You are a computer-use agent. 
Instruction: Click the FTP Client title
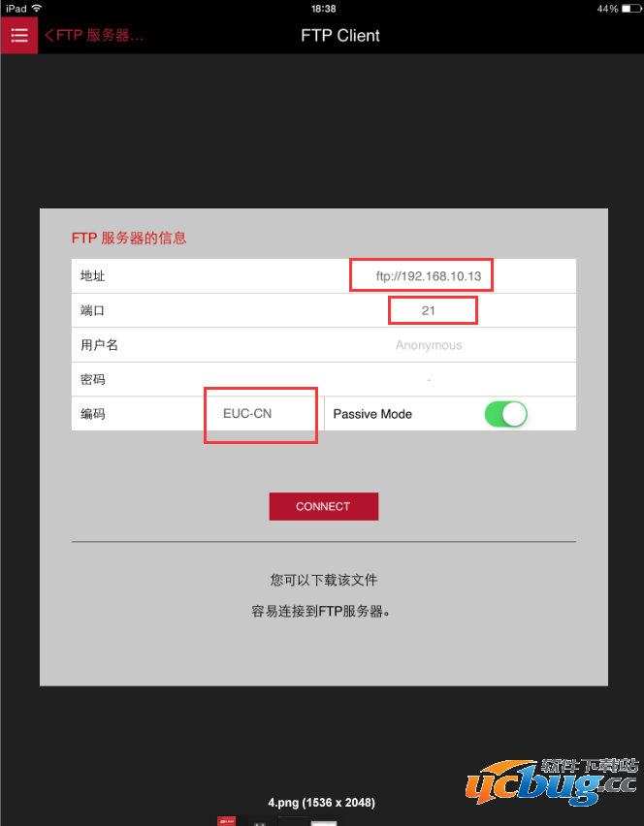point(339,35)
